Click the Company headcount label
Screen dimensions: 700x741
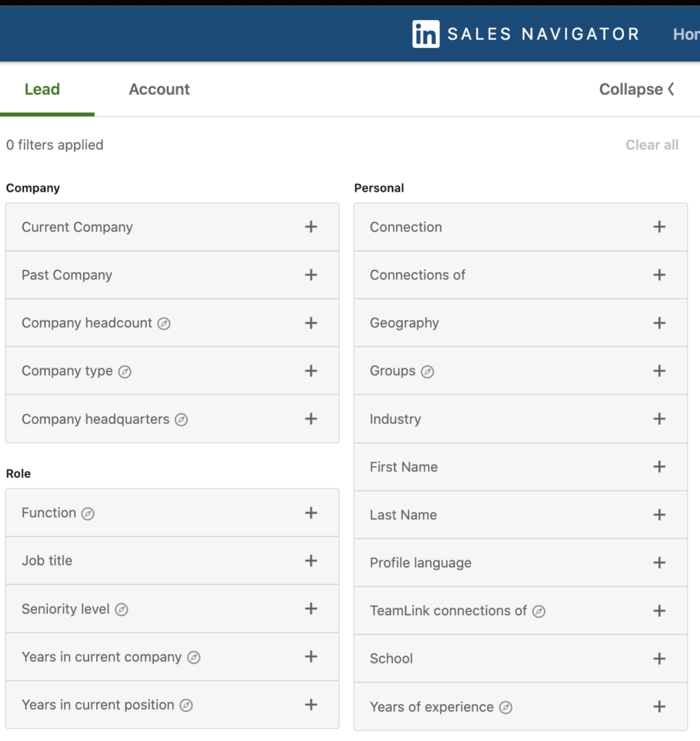(87, 323)
